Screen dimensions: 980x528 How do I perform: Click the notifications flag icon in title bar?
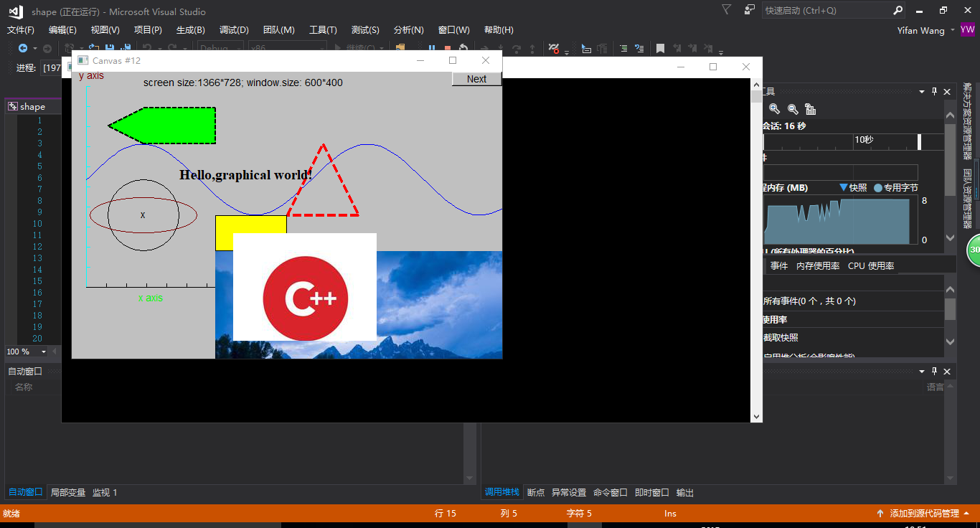click(x=727, y=10)
